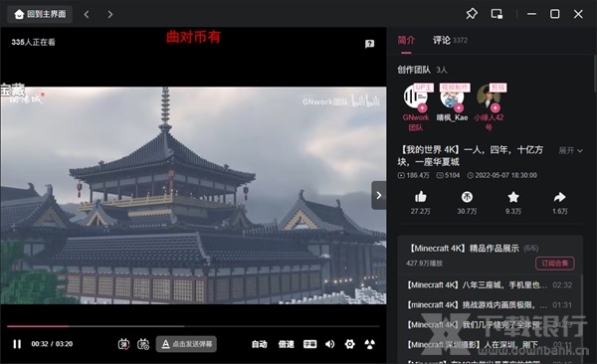This screenshot has height=364, width=597.
Task: Click GNwork团队 avatar
Action: 415,96
